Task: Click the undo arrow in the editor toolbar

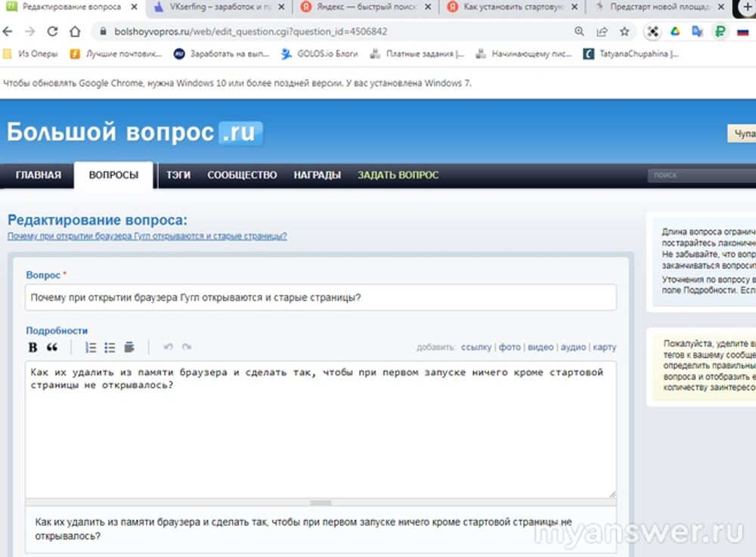Action: [168, 348]
